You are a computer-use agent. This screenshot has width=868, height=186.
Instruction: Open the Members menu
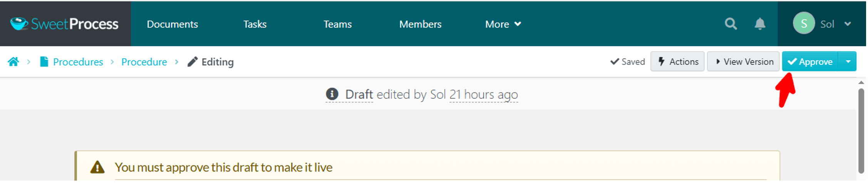420,24
